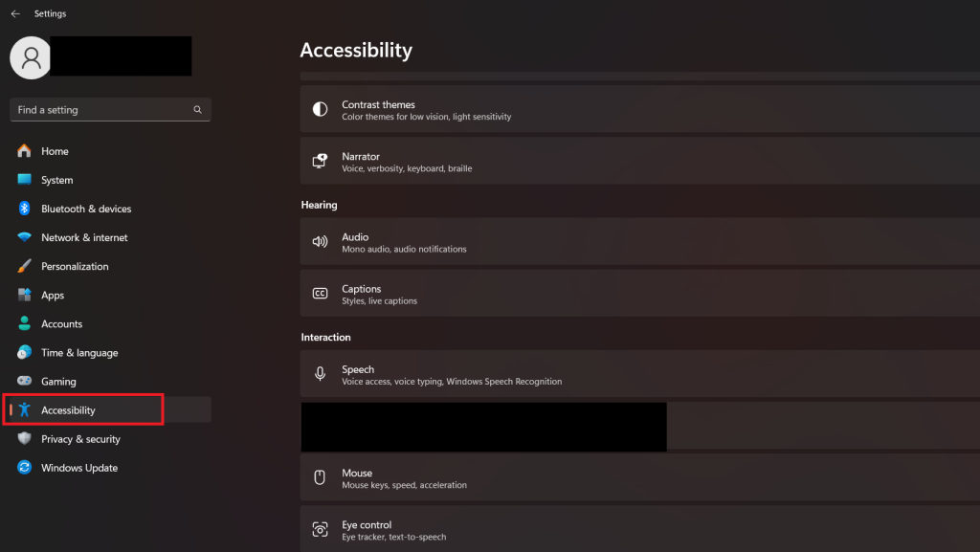Viewport: 980px width, 552px height.
Task: Type in the Find a setting box
Action: click(x=100, y=110)
